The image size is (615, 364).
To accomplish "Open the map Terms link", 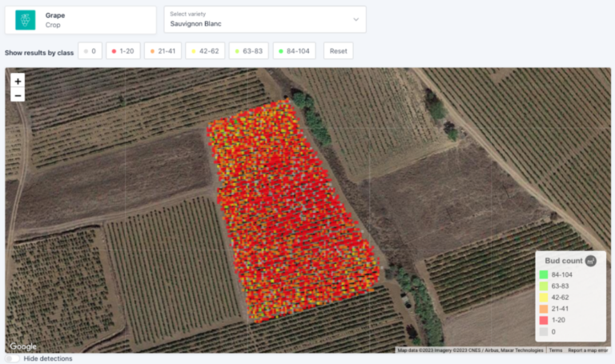I will click(x=555, y=350).
